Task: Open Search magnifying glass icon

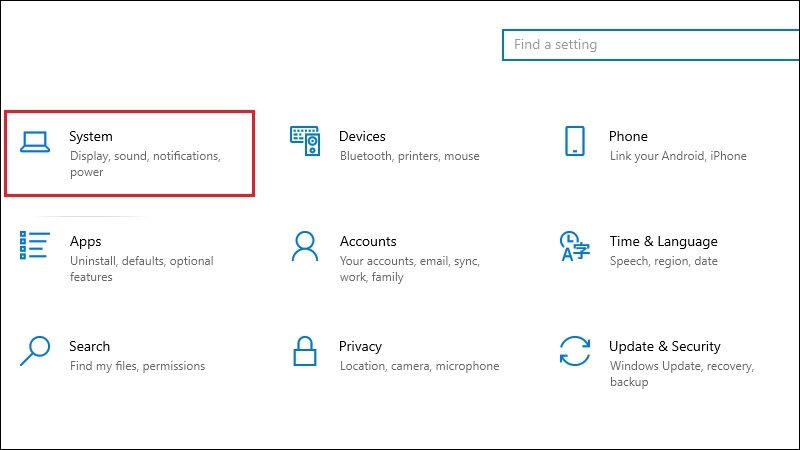Action: (35, 351)
